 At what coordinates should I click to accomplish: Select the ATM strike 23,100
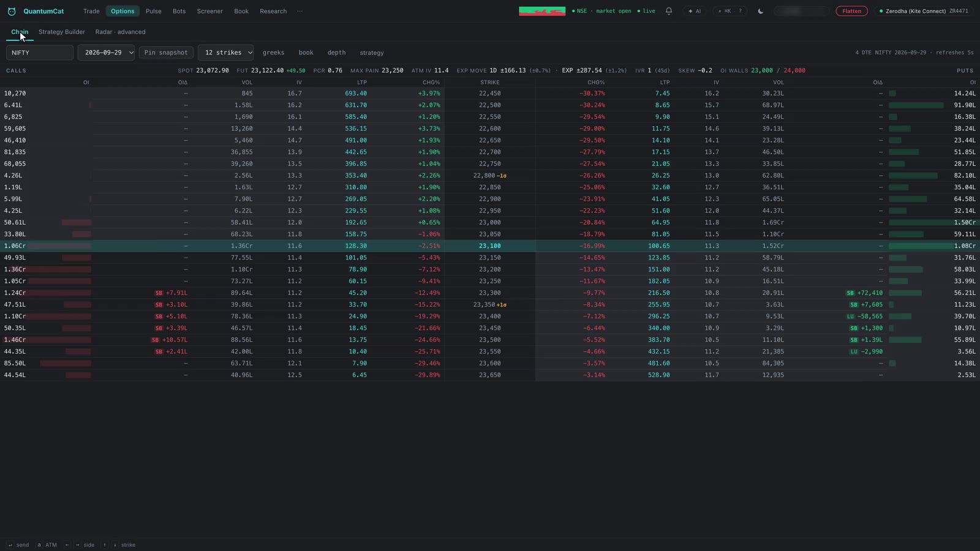(x=490, y=246)
